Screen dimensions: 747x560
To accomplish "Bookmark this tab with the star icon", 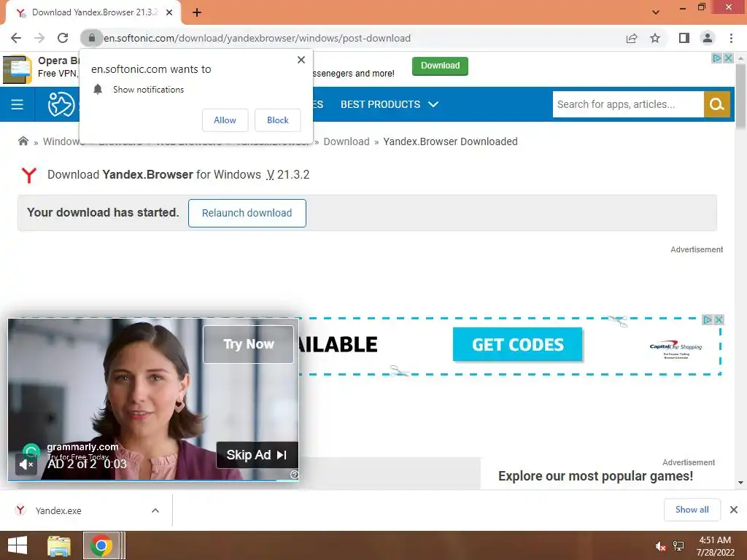I will pos(656,38).
